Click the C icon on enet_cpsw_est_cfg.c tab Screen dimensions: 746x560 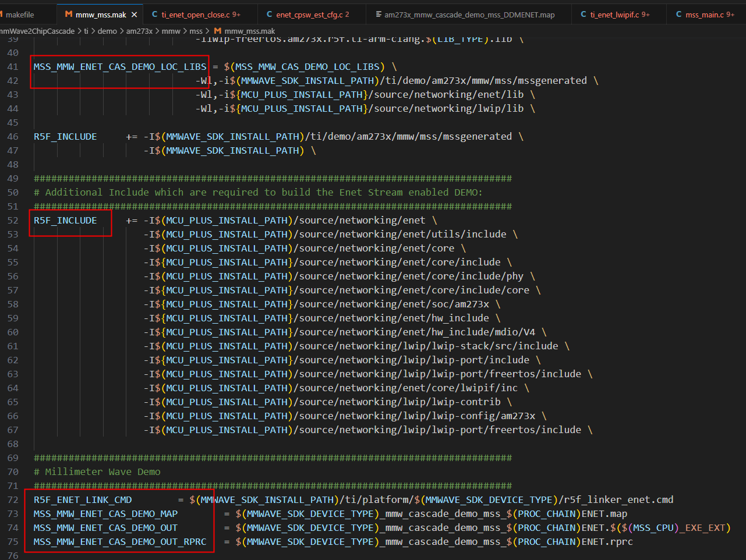[x=269, y=15]
